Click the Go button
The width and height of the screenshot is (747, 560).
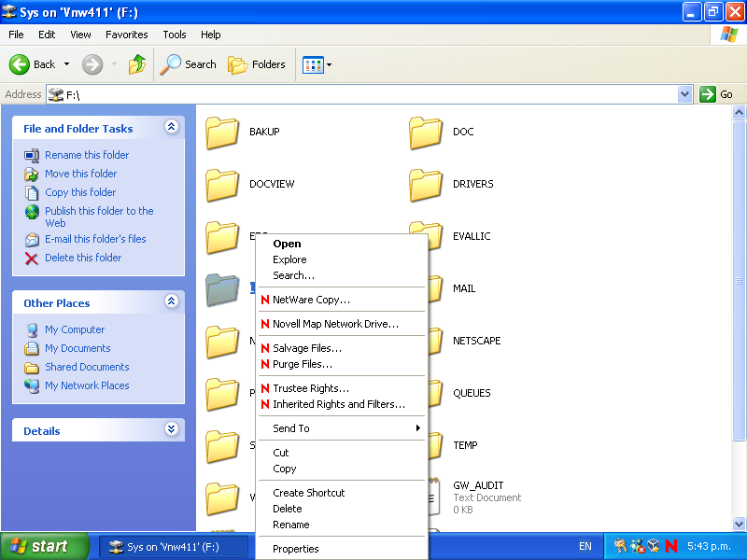[716, 94]
